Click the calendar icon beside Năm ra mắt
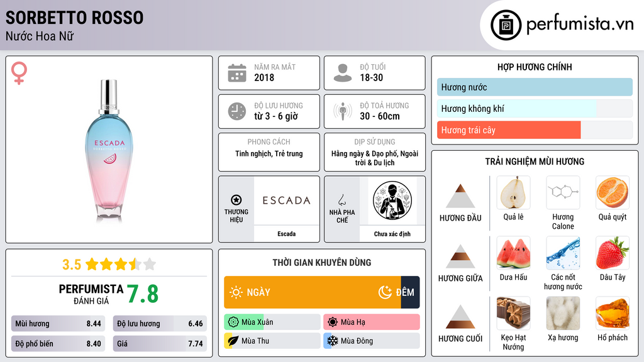Screen dimensions: 644x362 pos(237,73)
